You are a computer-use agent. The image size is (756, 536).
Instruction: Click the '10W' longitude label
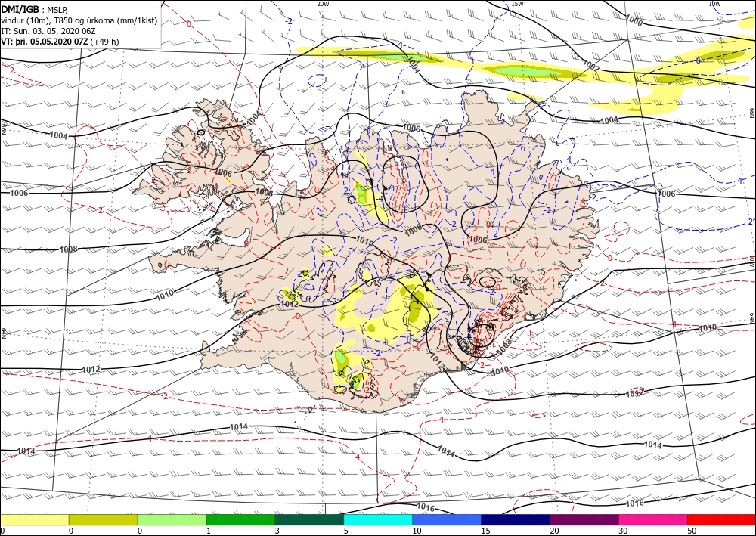pyautogui.click(x=714, y=4)
